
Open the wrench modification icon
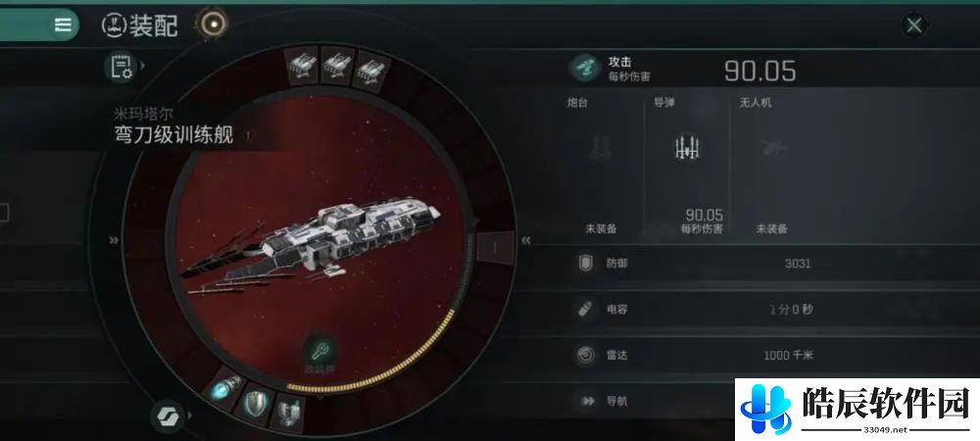pyautogui.click(x=320, y=356)
